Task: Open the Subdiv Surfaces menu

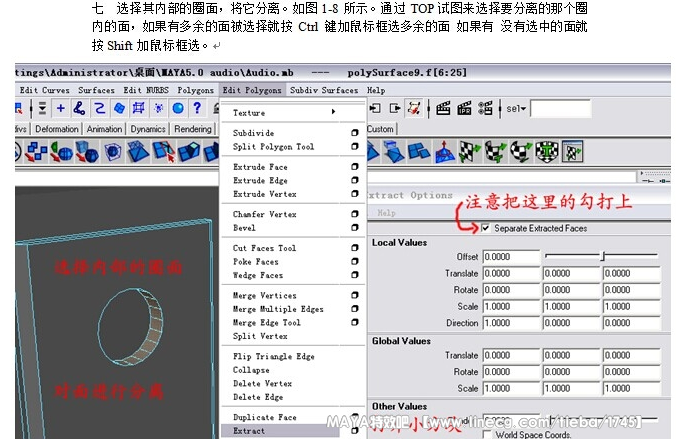Action: tap(324, 90)
